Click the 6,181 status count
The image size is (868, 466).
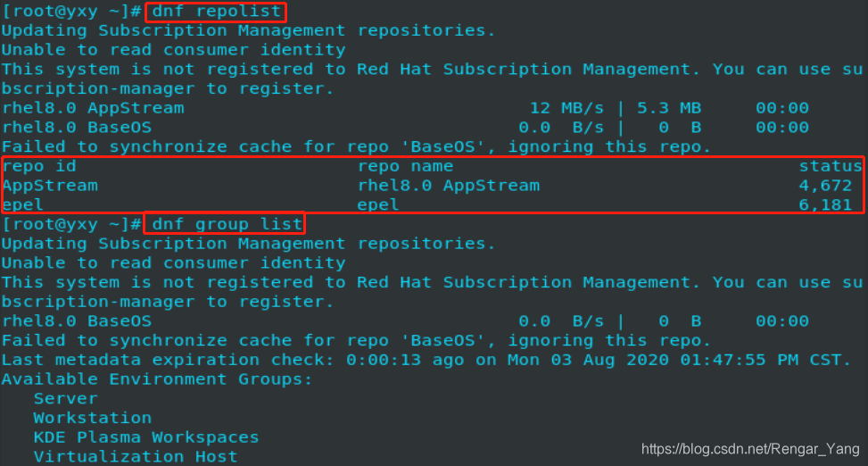pos(825,204)
